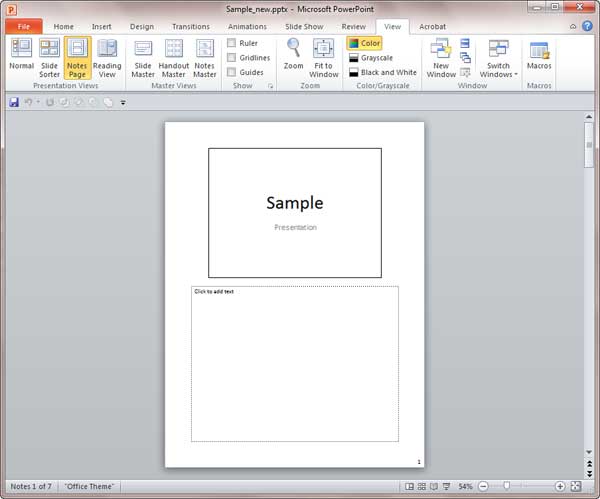Viewport: 600px width, 499px height.
Task: Open the Undo history dropdown arrow
Action: pos(38,102)
